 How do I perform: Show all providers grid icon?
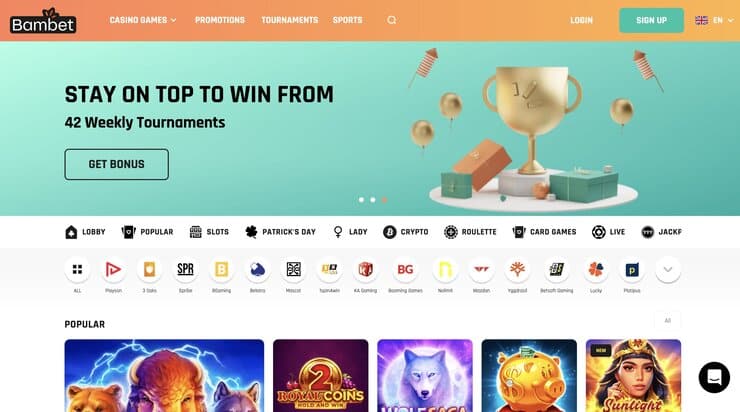pyautogui.click(x=77, y=269)
